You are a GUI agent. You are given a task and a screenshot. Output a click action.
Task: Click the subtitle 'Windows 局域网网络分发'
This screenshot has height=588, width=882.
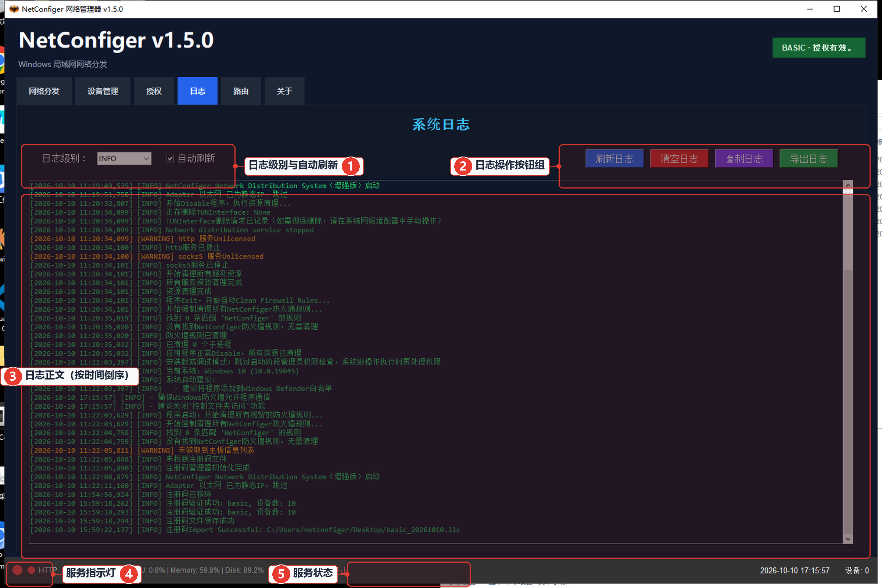62,64
